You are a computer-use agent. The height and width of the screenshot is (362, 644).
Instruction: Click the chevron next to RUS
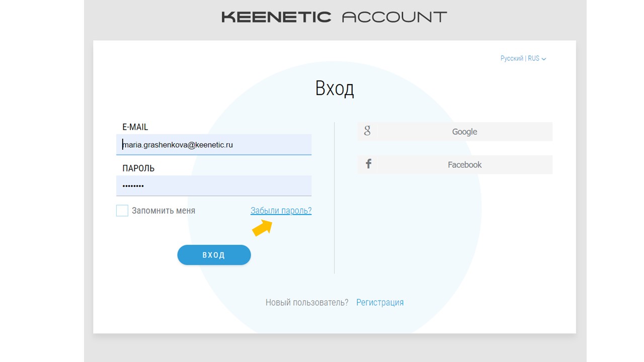[x=544, y=59]
